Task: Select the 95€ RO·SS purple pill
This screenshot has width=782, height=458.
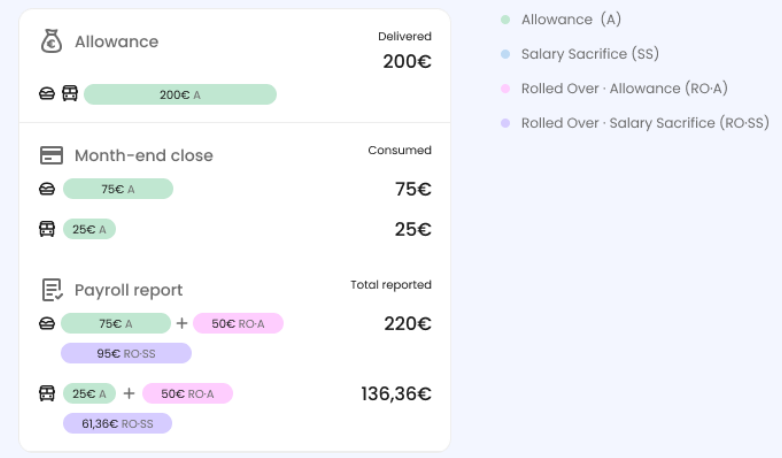Action: [x=126, y=353]
